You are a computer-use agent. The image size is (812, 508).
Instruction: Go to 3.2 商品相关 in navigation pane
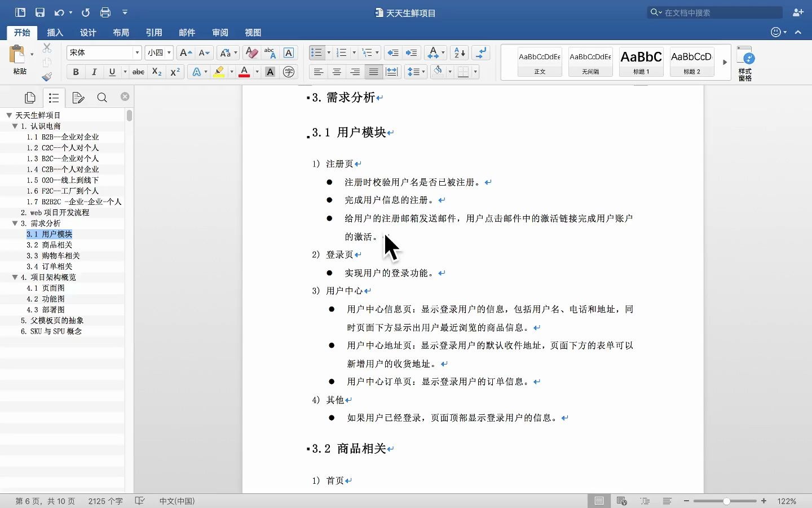pyautogui.click(x=50, y=245)
